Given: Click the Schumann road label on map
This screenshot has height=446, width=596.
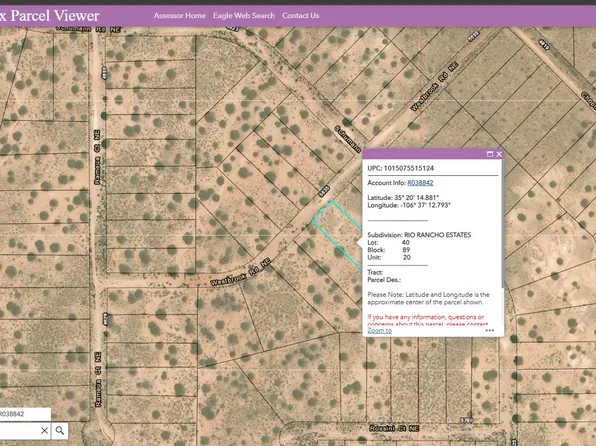Looking at the screenshot, I should click(347, 139).
